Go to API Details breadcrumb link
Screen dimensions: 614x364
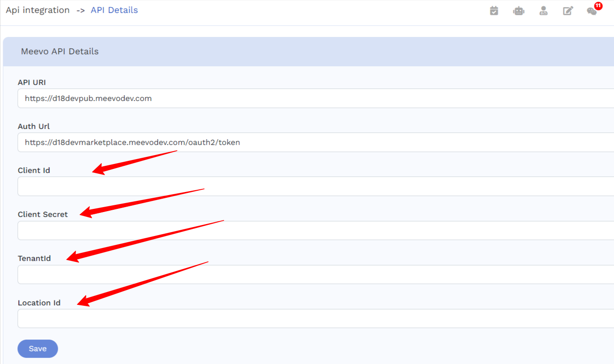pos(114,10)
